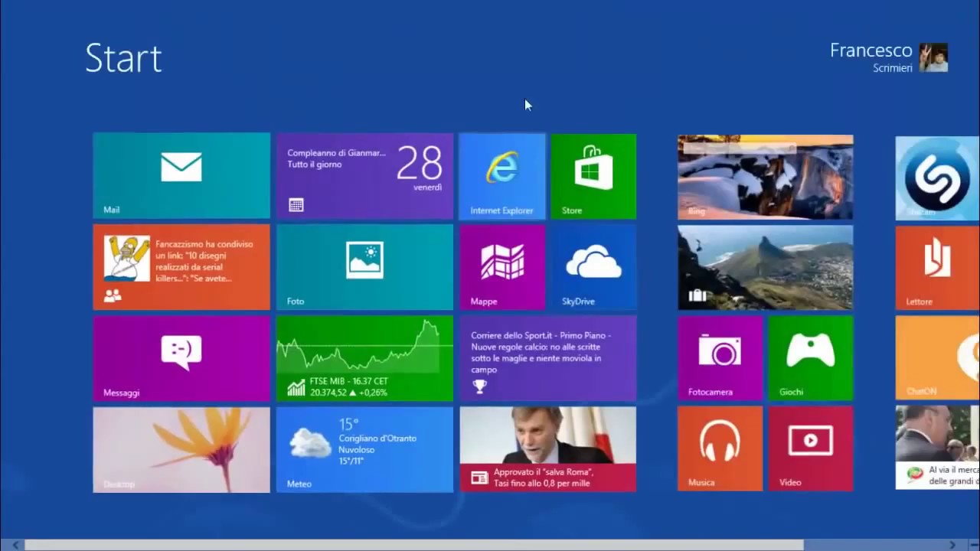The image size is (980, 551).
Task: Open the news tile about salva Roma
Action: tap(547, 449)
